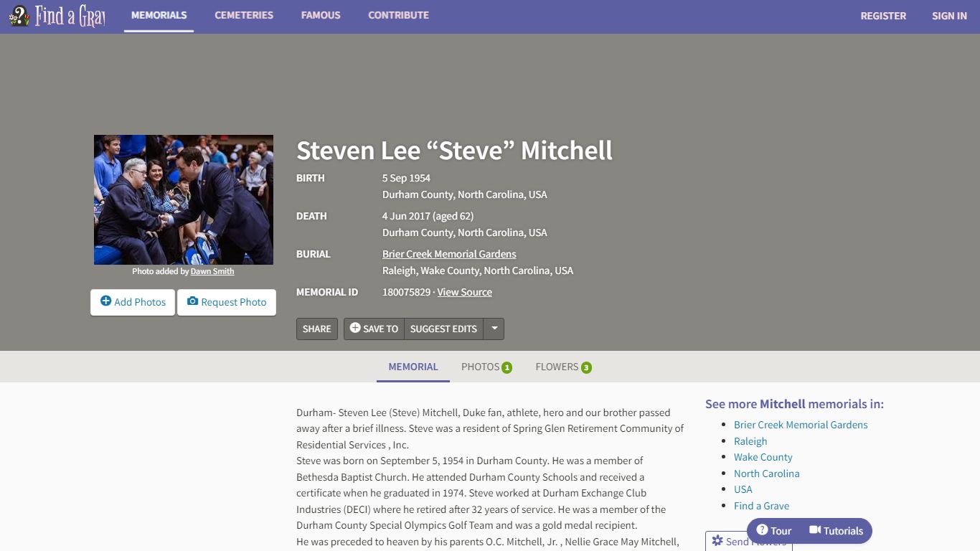Select the memorial ID number 180075829

[x=406, y=292]
